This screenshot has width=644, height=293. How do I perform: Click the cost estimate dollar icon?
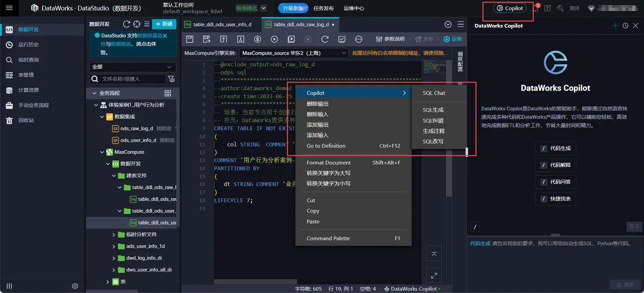pyautogui.click(x=258, y=39)
